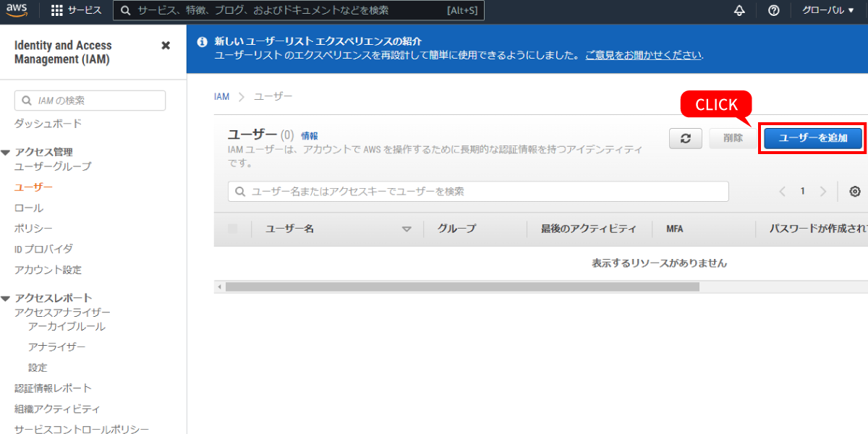This screenshot has width=868, height=434.
Task: Open アクセスアナライザー in the sidebar
Action: (x=62, y=312)
